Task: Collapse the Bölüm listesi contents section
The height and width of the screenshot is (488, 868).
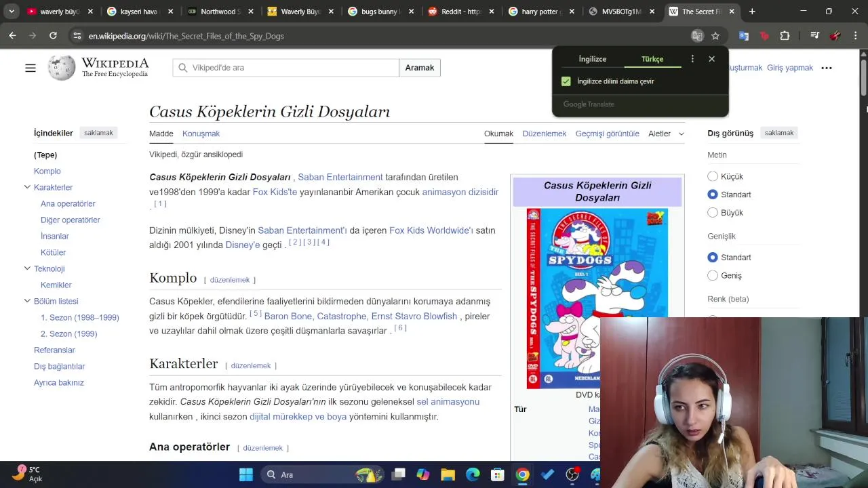Action: 27,301
